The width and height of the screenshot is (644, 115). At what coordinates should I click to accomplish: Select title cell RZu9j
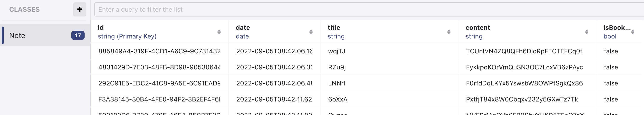click(x=389, y=67)
